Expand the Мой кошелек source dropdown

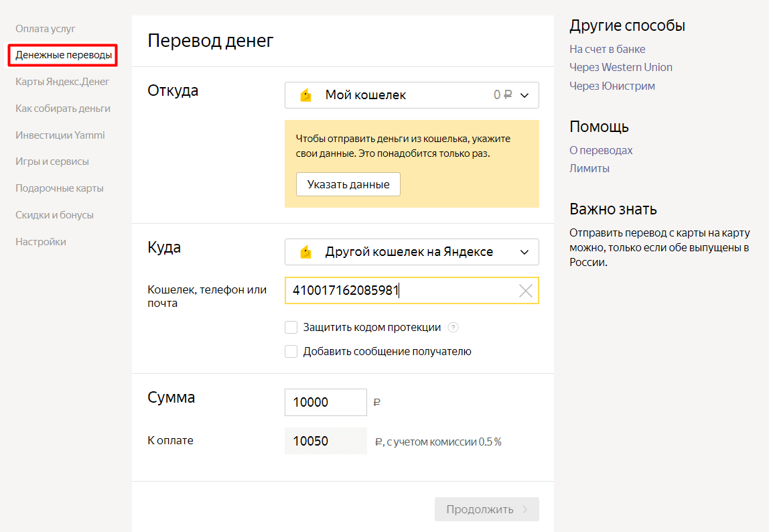click(411, 95)
